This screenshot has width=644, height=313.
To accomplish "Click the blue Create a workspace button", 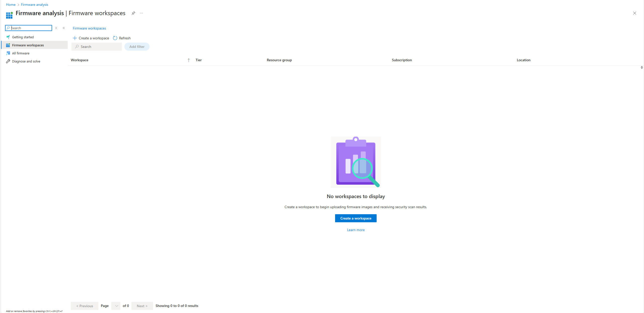I will click(x=355, y=218).
